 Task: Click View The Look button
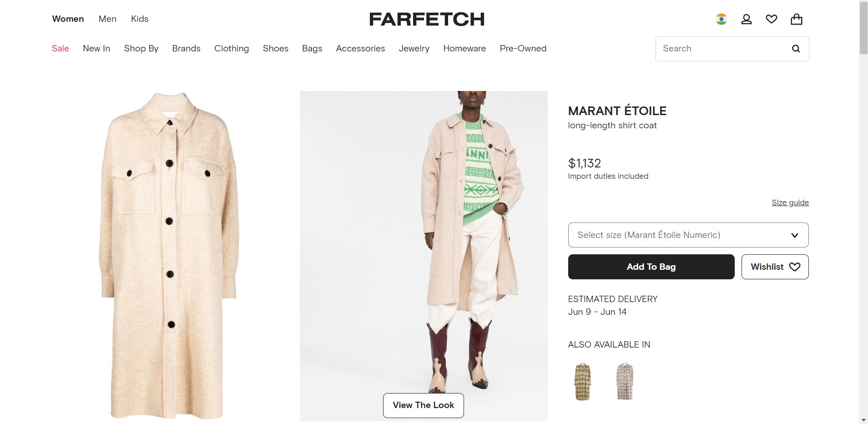(423, 405)
